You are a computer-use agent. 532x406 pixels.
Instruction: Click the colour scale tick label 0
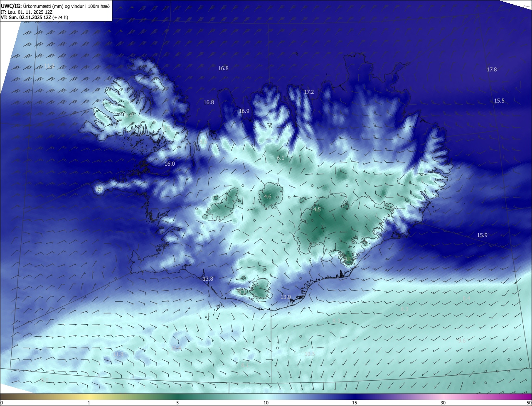[2, 403]
